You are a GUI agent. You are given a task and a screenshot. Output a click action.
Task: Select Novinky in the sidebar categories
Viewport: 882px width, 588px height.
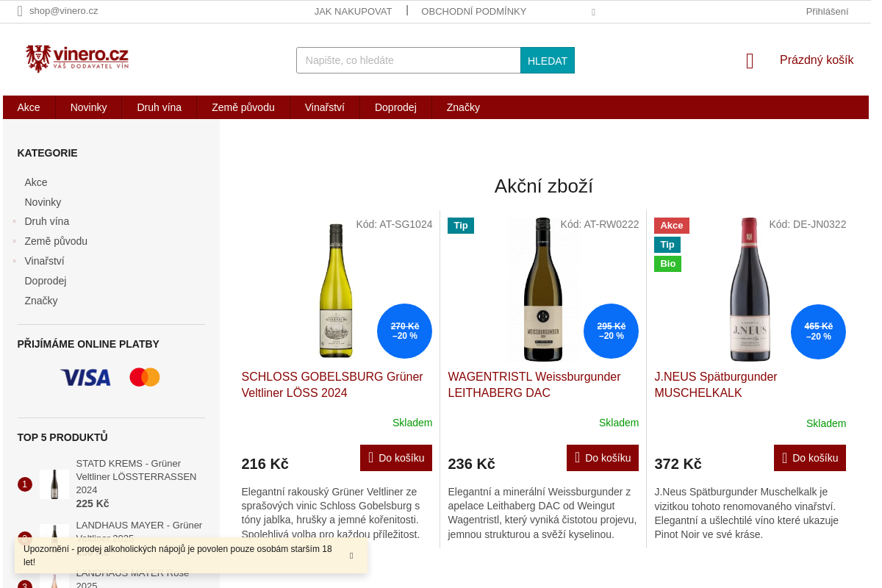(43, 202)
